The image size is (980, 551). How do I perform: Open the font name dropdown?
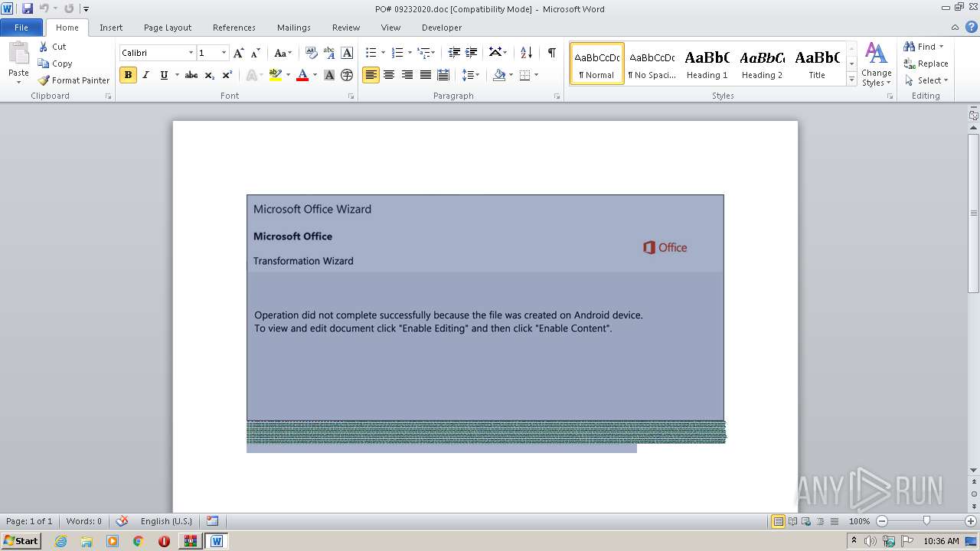point(191,53)
